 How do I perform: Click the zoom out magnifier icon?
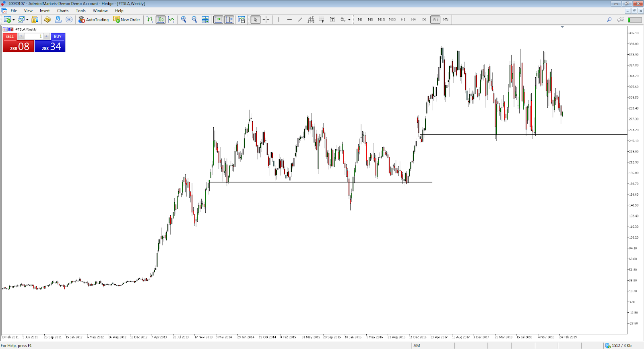[x=194, y=19]
